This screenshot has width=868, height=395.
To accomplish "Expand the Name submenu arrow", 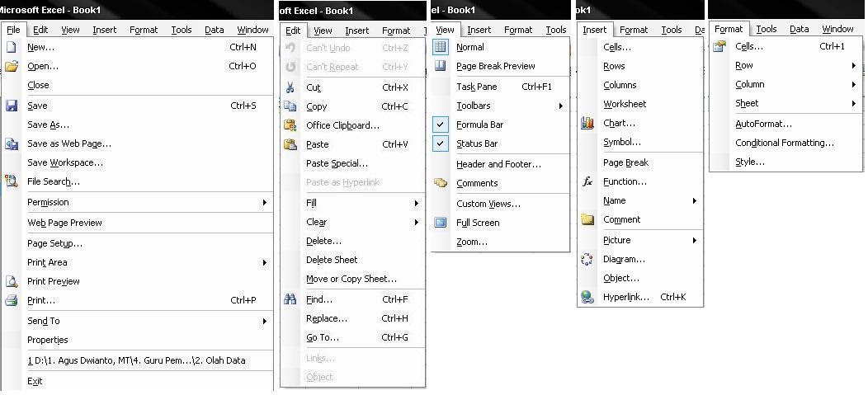I will pyautogui.click(x=694, y=201).
